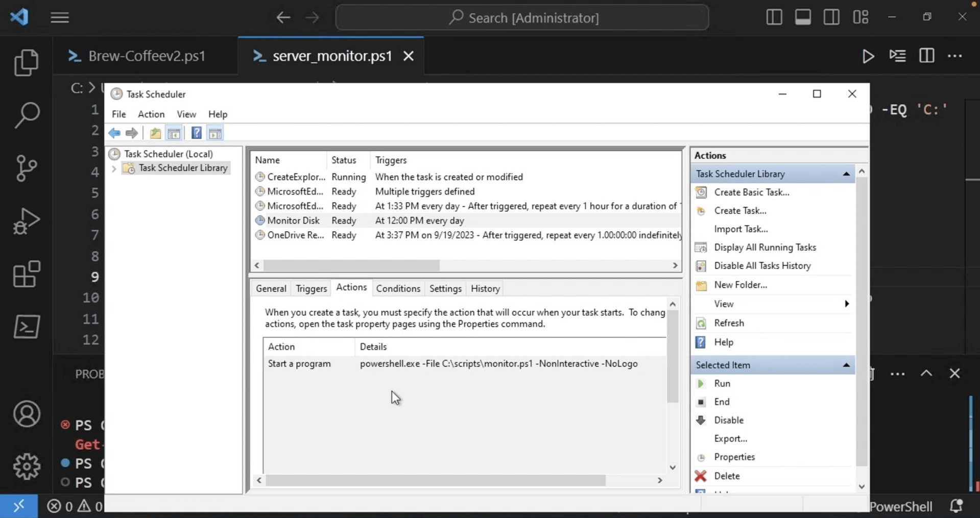Open VS Code Search sidebar icon
The height and width of the screenshot is (518, 980).
click(x=27, y=114)
